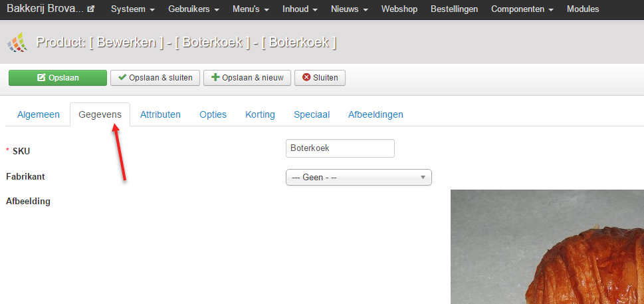Open the Nieuws menu
The image size is (644, 304).
click(349, 9)
